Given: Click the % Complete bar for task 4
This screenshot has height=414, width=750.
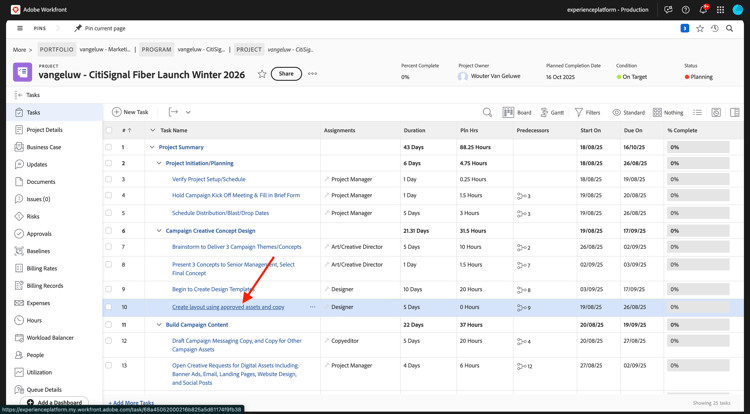Looking at the screenshot, I should tap(698, 196).
